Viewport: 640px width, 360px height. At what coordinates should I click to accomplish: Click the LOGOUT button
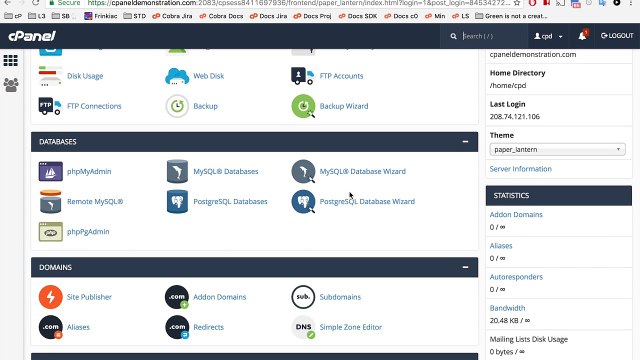point(617,36)
